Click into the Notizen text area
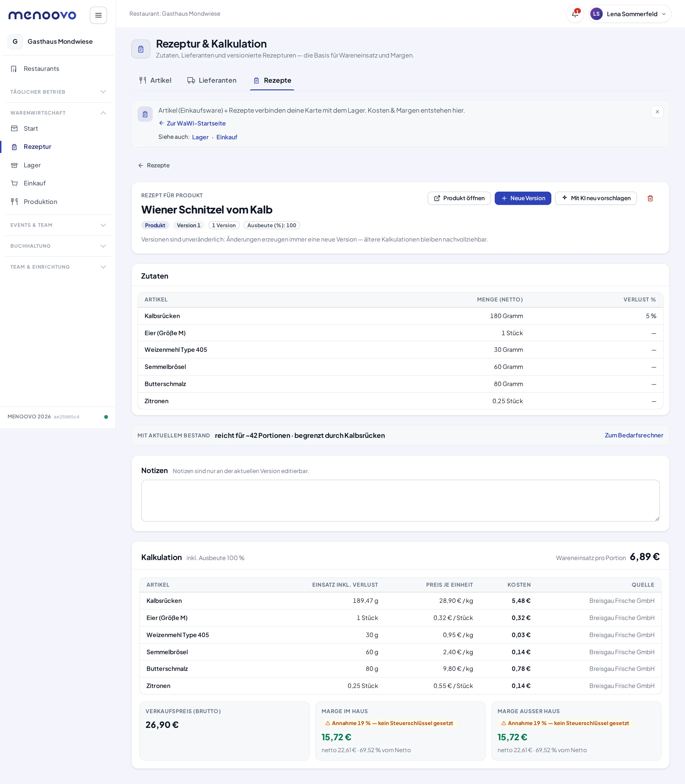 pos(400,501)
